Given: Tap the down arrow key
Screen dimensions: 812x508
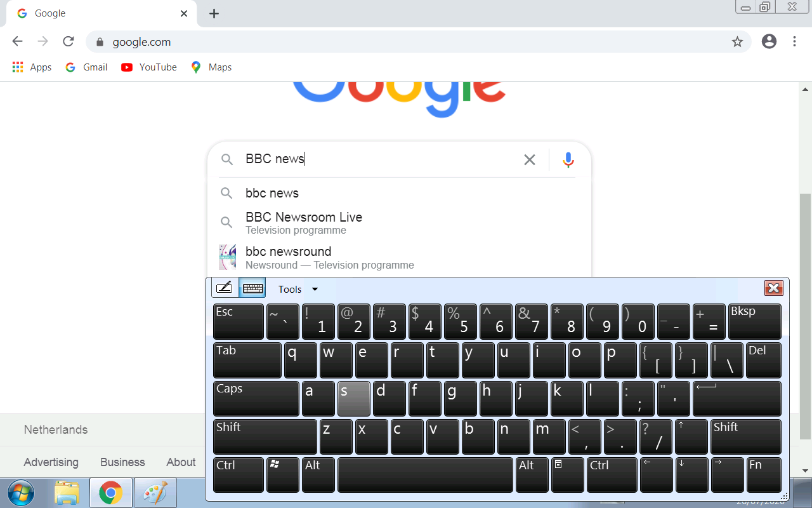Looking at the screenshot, I should (691, 475).
